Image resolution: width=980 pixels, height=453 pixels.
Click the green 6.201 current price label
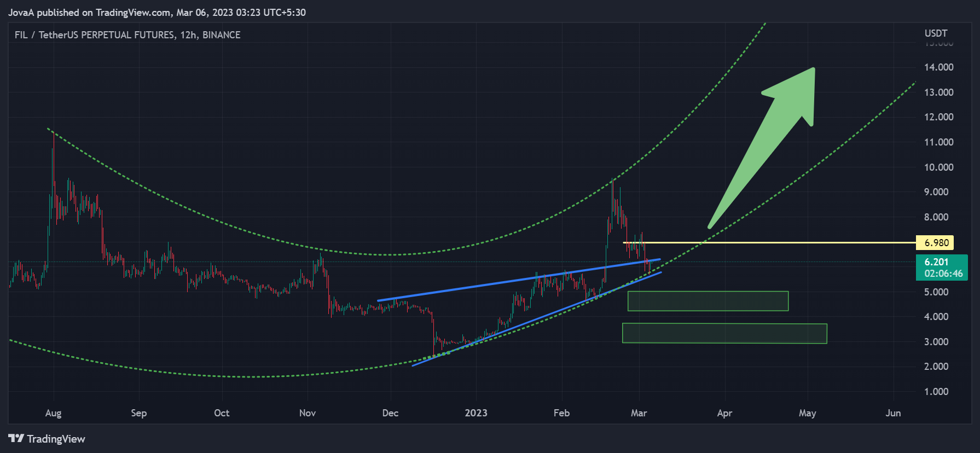[936, 262]
